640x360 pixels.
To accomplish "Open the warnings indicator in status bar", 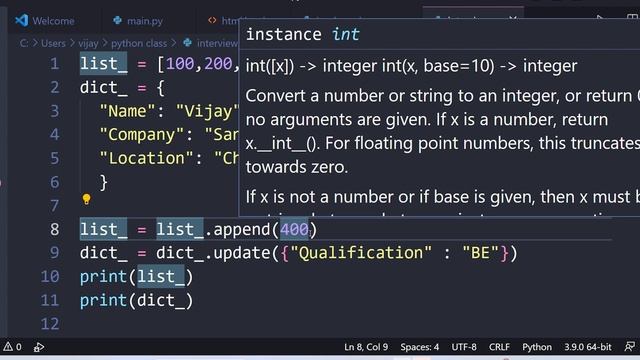I will coord(12,347).
